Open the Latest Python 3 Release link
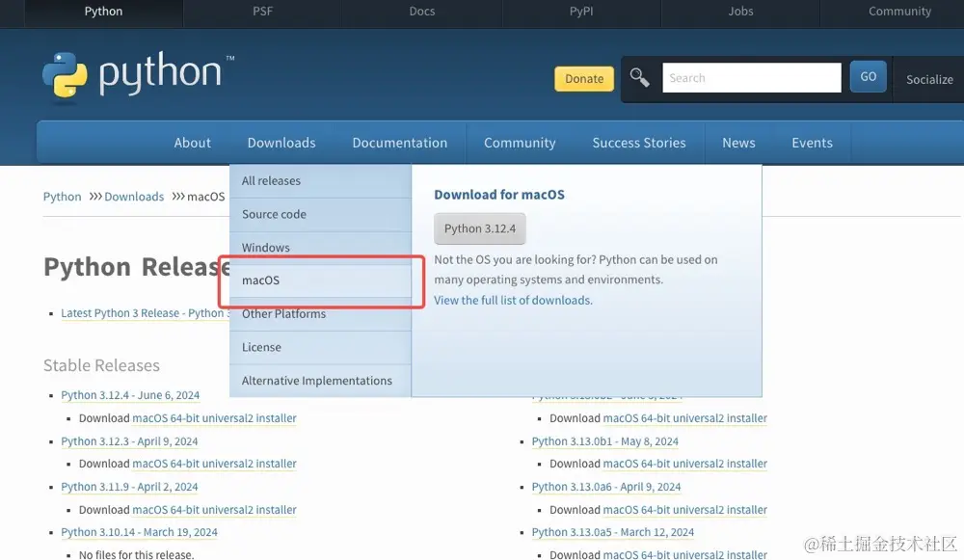The width and height of the screenshot is (964, 560). pos(146,313)
